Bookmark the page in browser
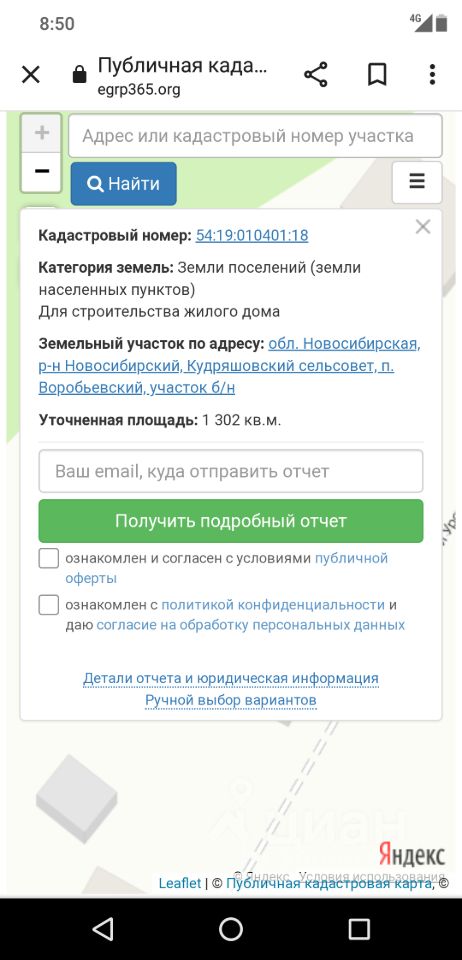 point(377,75)
